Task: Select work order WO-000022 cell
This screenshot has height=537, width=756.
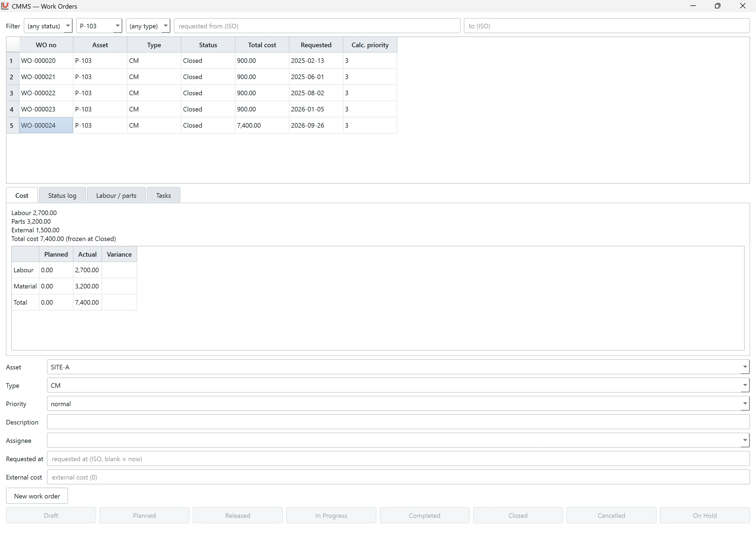Action: pos(46,93)
